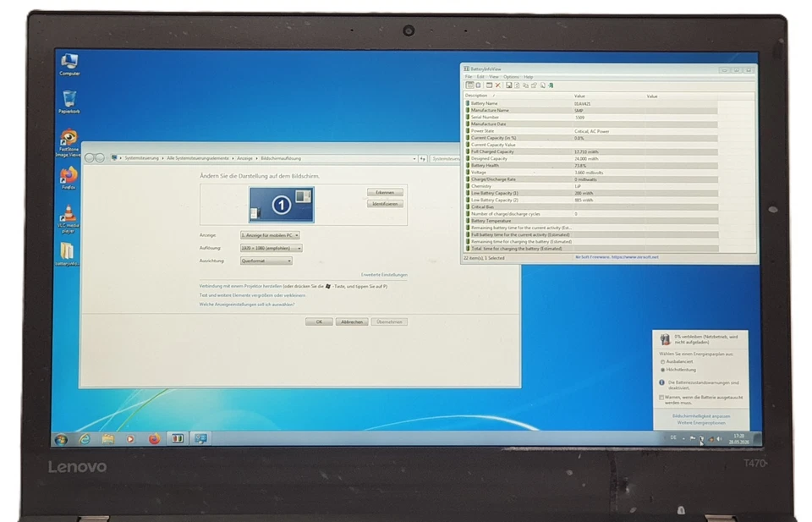This screenshot has width=812, height=522.
Task: Open BatteryInfoView File menu
Action: click(469, 77)
